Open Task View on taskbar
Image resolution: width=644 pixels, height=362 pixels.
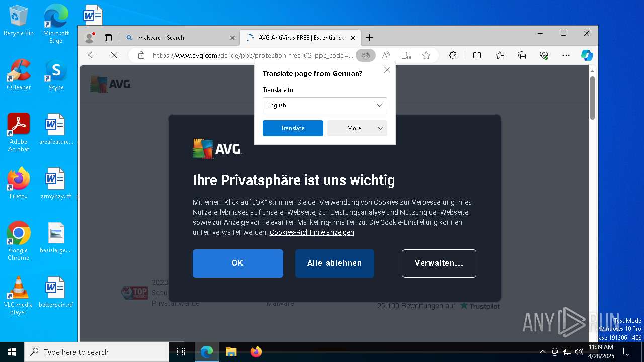coord(181,352)
